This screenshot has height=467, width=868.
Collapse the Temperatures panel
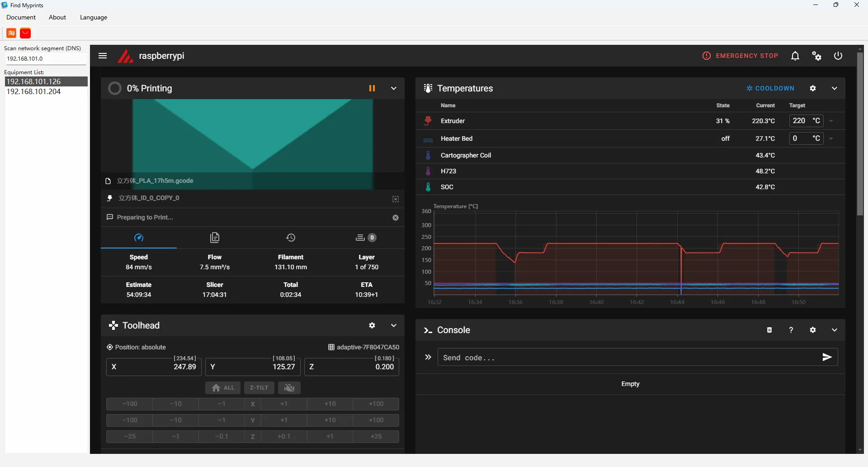pos(835,88)
